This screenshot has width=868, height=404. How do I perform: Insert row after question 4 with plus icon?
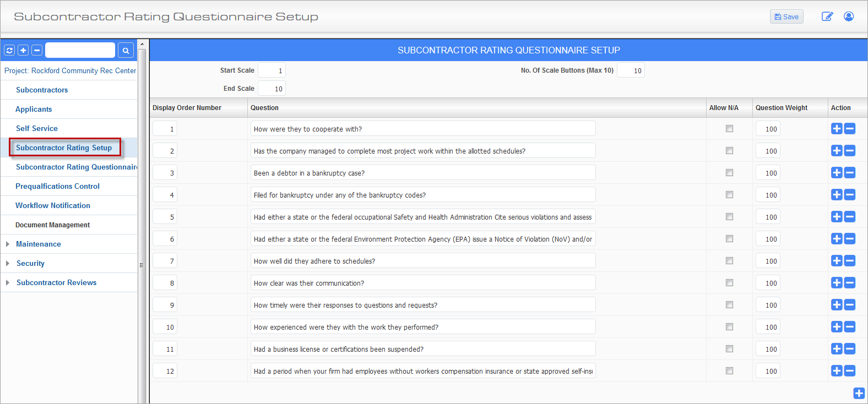coord(837,195)
